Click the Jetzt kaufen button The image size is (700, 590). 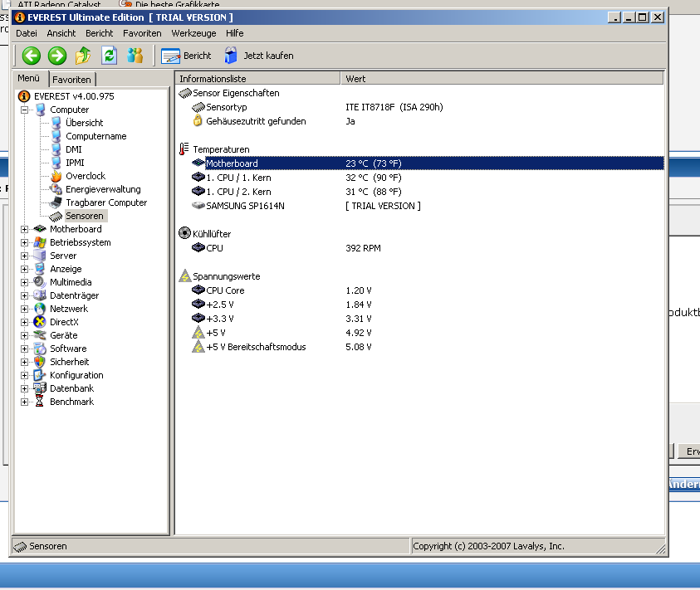point(259,56)
